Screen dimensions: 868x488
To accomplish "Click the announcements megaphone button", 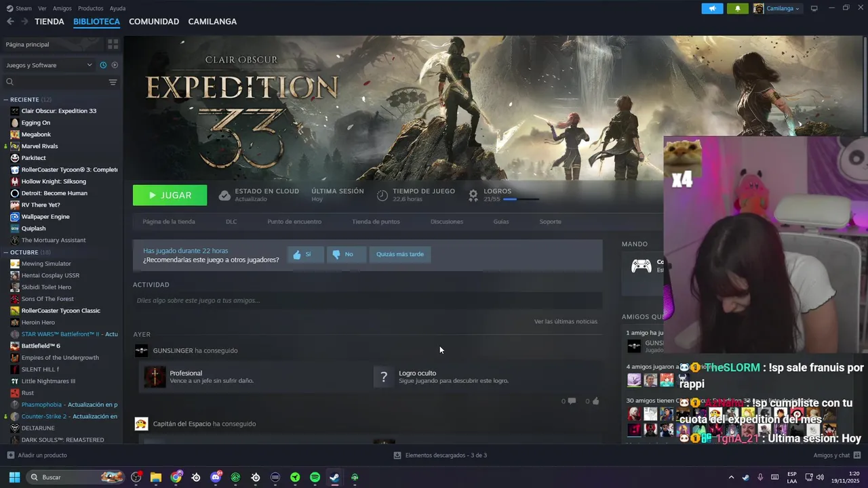I will click(x=712, y=8).
